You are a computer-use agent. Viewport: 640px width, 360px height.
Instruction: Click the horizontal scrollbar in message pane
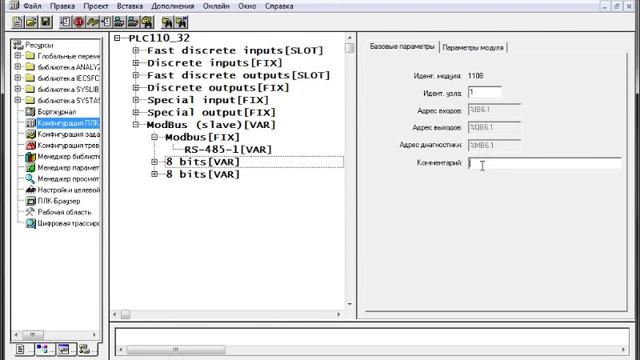(x=371, y=349)
